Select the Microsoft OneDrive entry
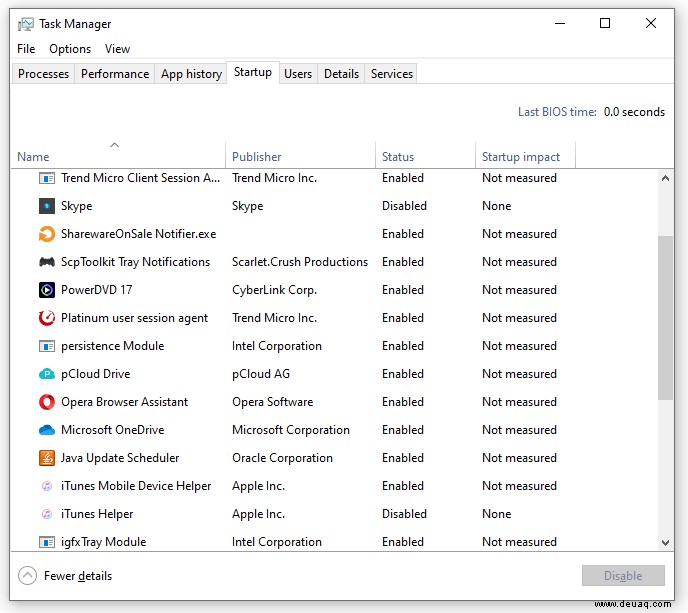This screenshot has height=613, width=688. (112, 430)
